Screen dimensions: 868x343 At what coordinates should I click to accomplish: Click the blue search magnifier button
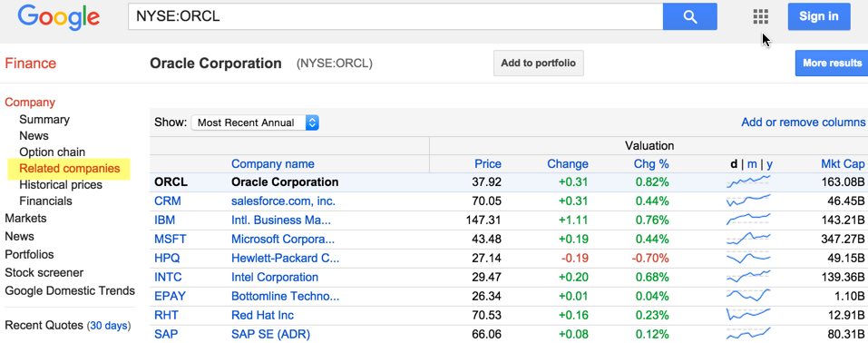click(x=689, y=16)
